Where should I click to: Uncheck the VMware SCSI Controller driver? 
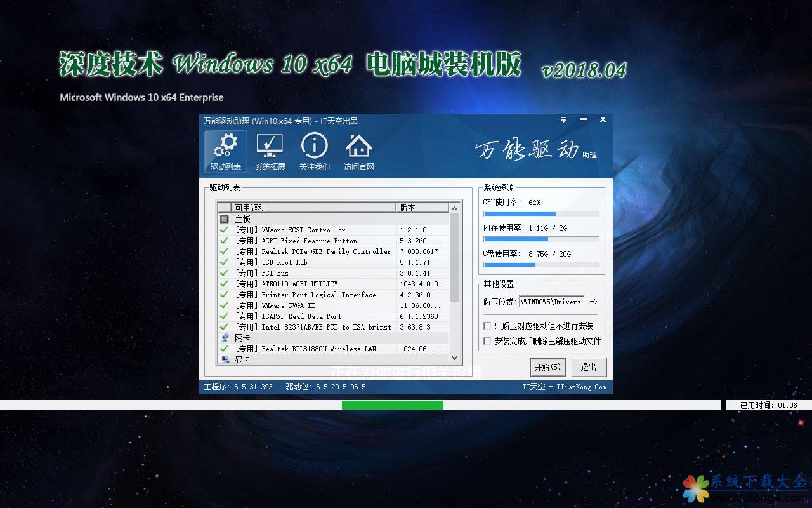(x=224, y=230)
